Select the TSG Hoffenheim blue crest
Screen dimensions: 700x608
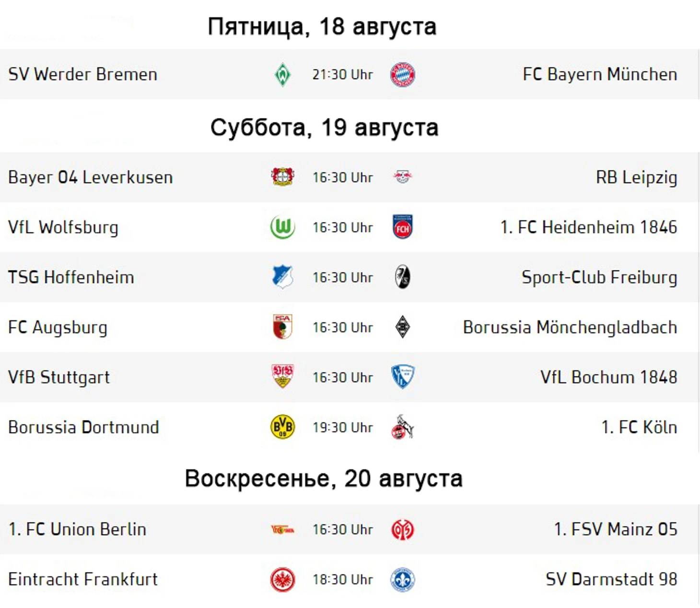coord(282,277)
